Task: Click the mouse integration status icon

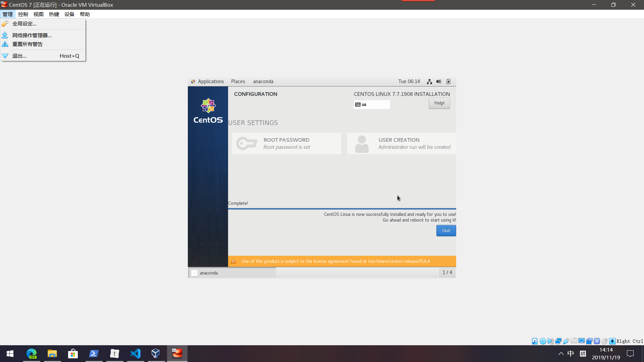Action: pyautogui.click(x=605, y=341)
